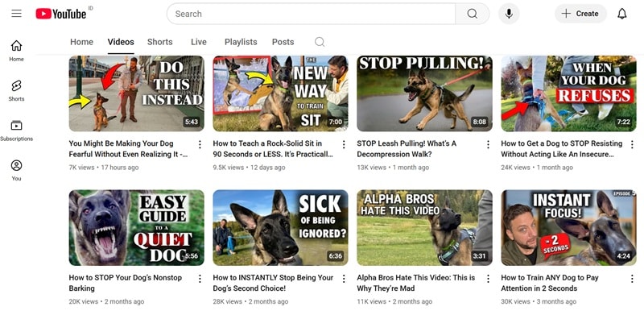644x311 pixels.
Task: Open options for Rock-Solid Sit video
Action: pos(344,144)
